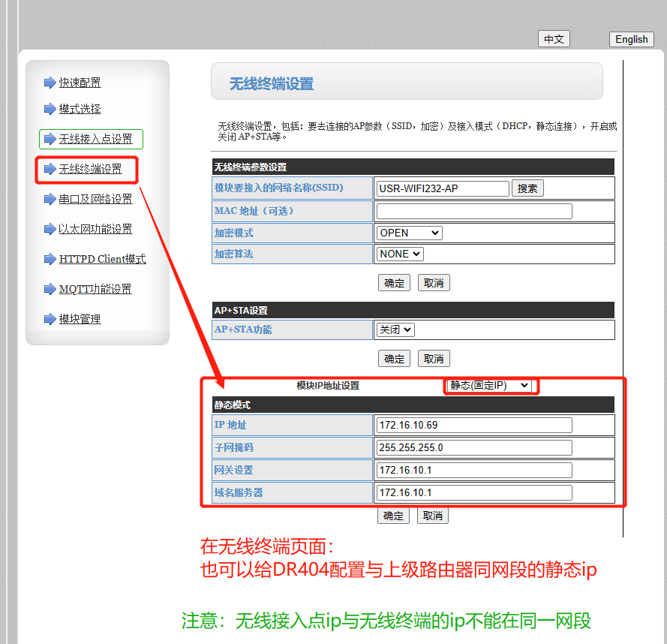Click the arrow icon beside HTTPD Client模式

click(x=50, y=259)
